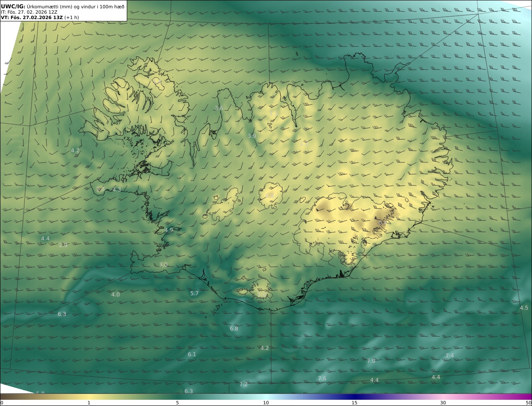Pick the 30 mm label on the colorbar

(443, 403)
